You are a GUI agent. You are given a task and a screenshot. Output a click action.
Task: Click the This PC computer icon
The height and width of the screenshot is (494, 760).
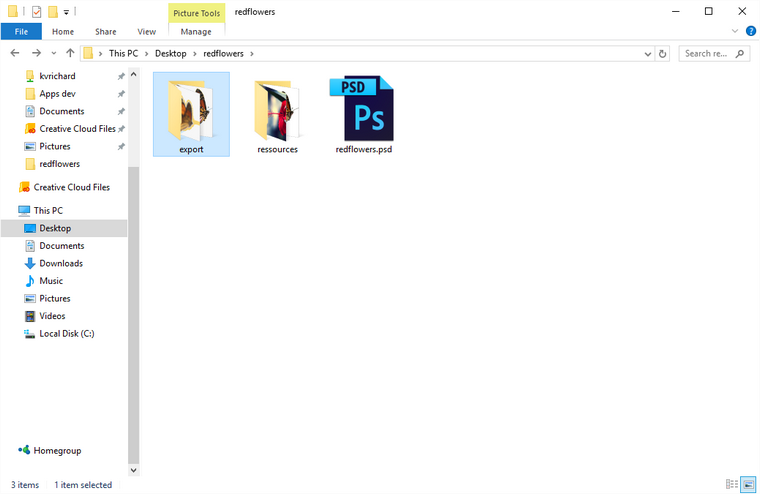pyautogui.click(x=24, y=210)
